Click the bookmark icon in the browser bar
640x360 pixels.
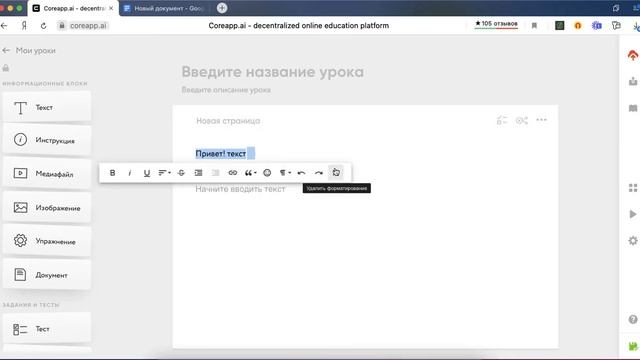[534, 26]
